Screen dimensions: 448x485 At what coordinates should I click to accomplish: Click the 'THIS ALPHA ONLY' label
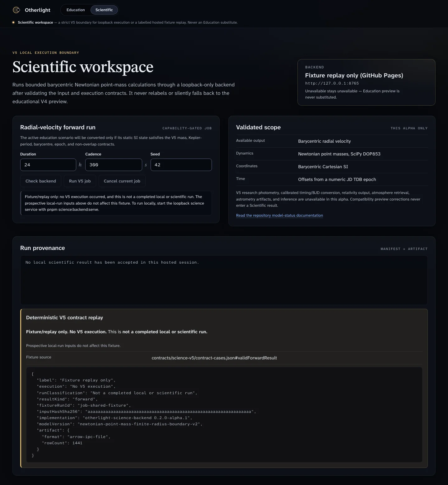409,128
